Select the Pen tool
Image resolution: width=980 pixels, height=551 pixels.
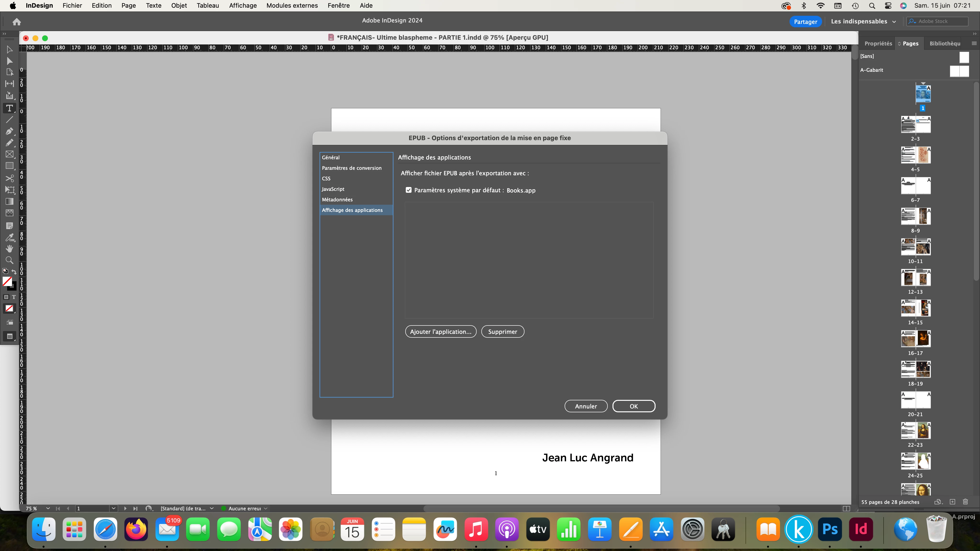coord(9,131)
